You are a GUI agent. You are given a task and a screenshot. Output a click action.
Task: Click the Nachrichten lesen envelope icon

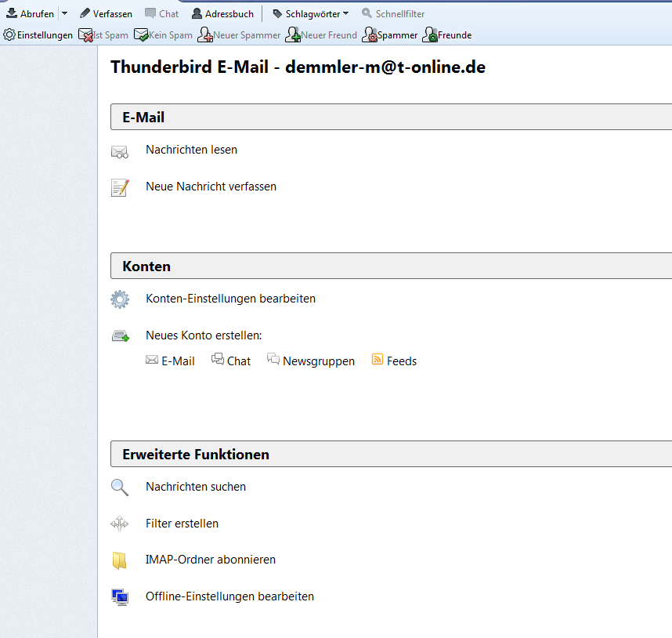coord(120,152)
